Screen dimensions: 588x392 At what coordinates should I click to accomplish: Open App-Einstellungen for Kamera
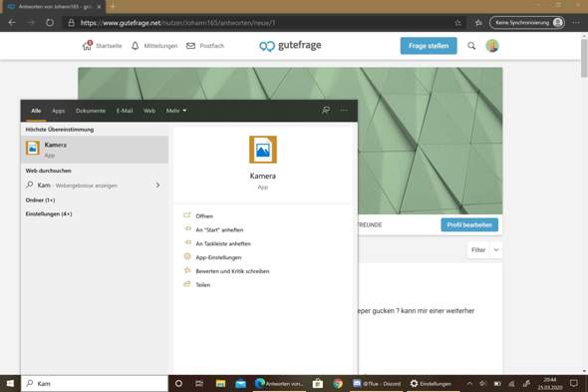click(218, 257)
